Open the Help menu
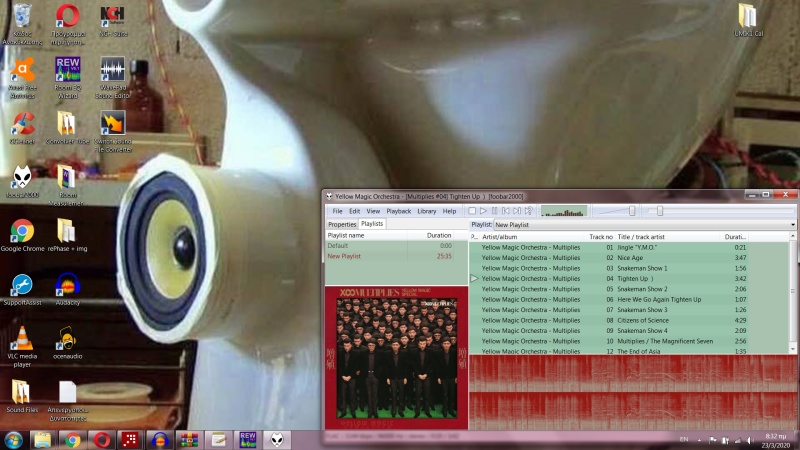Screen dimensions: 800x450 (449, 211)
